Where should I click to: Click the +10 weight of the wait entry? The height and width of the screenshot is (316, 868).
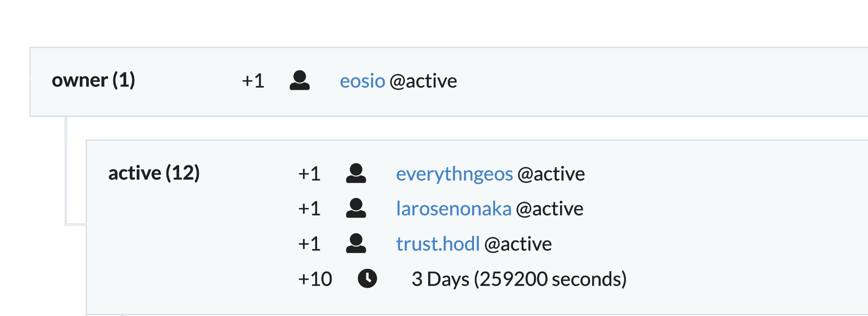coord(315,279)
